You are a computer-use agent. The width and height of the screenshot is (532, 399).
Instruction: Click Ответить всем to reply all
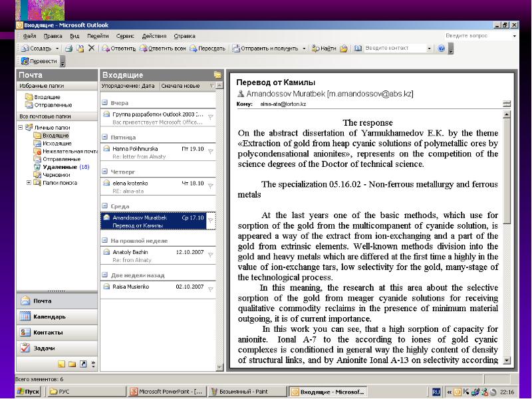[x=163, y=49]
